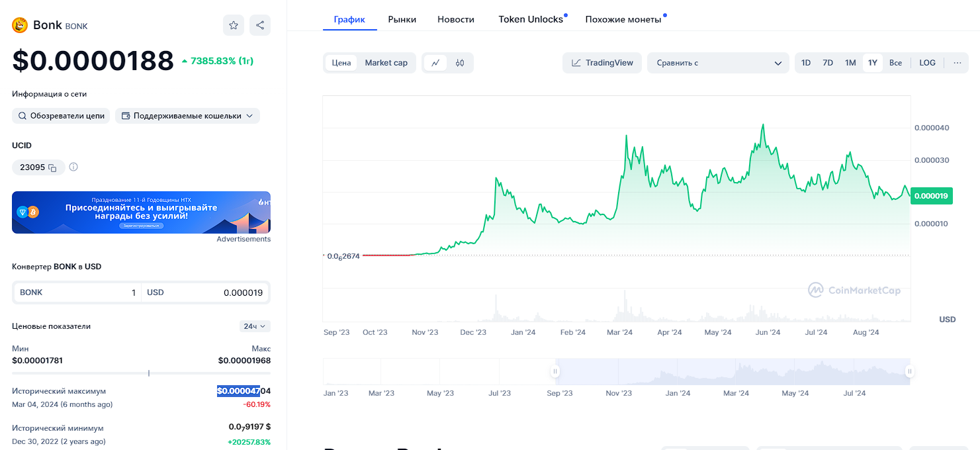Switch to the Рынки tab
This screenshot has width=980, height=450.
tap(402, 19)
